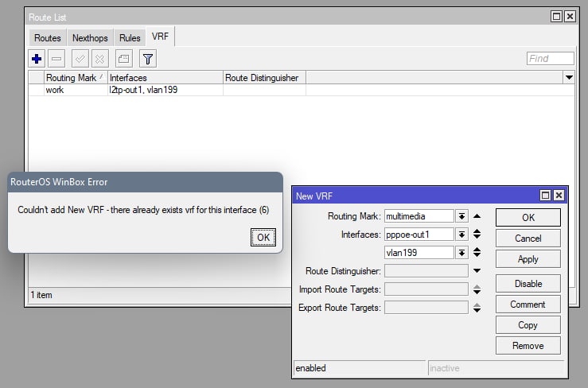
Task: Click the enable checkmark toolbar icon
Action: [80, 59]
